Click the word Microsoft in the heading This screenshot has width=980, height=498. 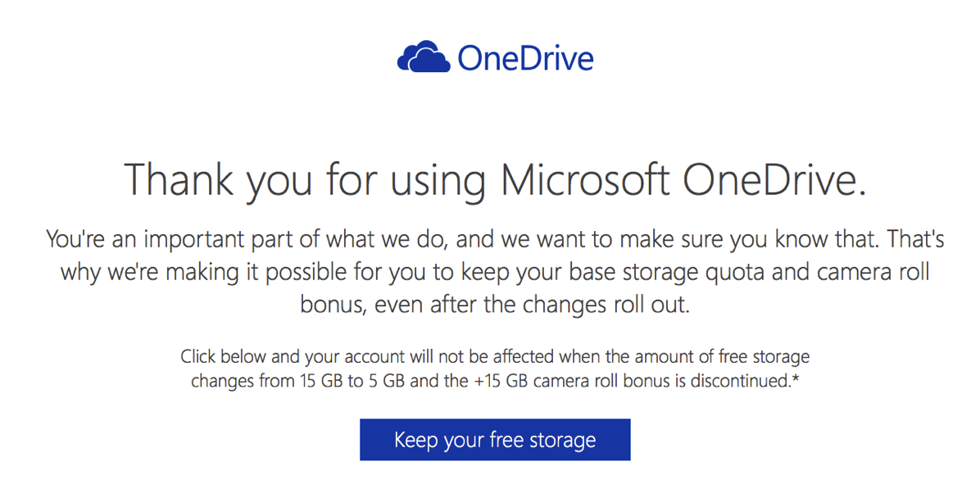coord(586,179)
